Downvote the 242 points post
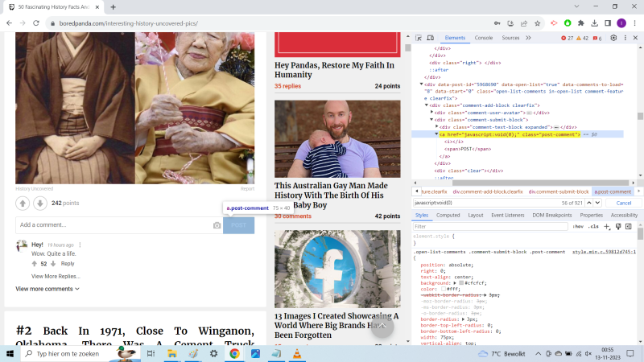This screenshot has height=362, width=644. [39, 204]
